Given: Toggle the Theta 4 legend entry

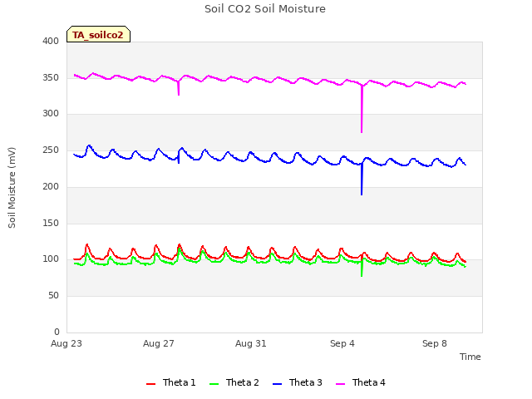Looking at the screenshot, I should [360, 382].
